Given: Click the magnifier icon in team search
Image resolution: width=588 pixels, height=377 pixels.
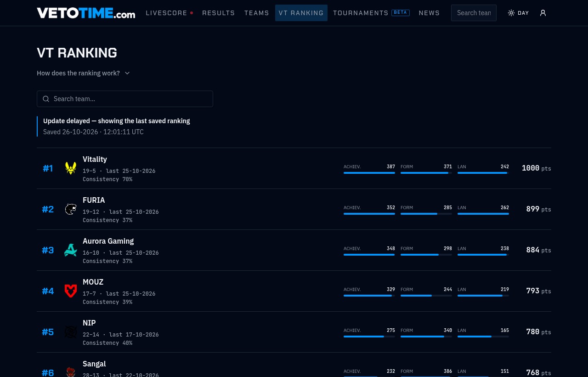Looking at the screenshot, I should [46, 99].
